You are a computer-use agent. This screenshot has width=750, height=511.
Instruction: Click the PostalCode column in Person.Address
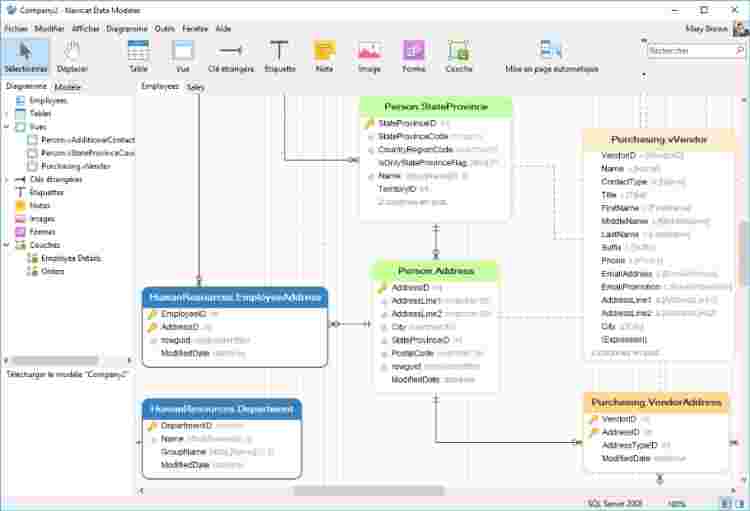pyautogui.click(x=412, y=353)
